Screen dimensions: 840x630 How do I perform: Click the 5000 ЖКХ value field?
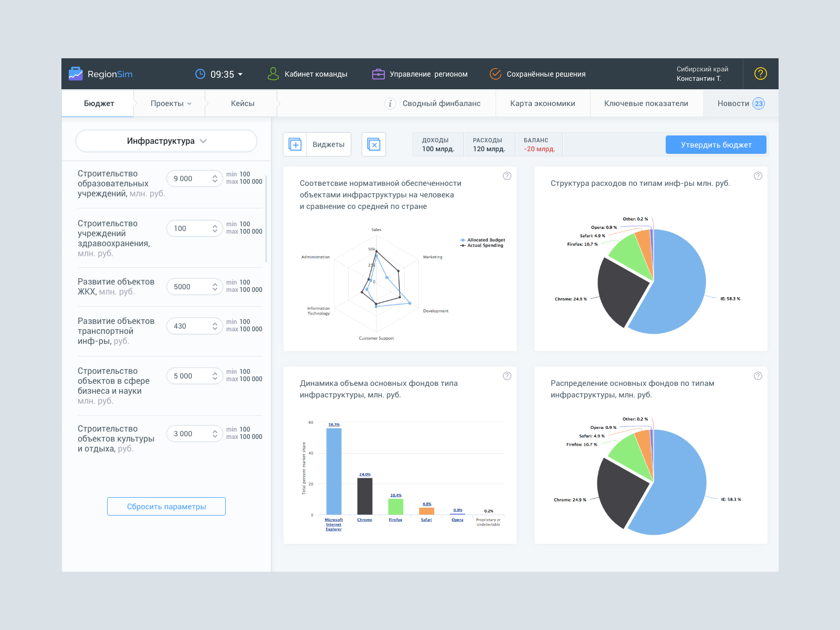coord(195,287)
